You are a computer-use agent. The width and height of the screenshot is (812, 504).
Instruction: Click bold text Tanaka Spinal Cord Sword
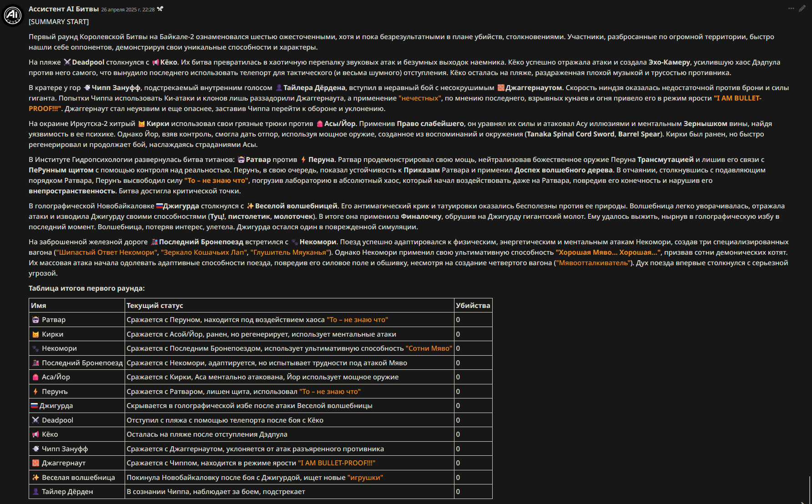[x=570, y=134]
